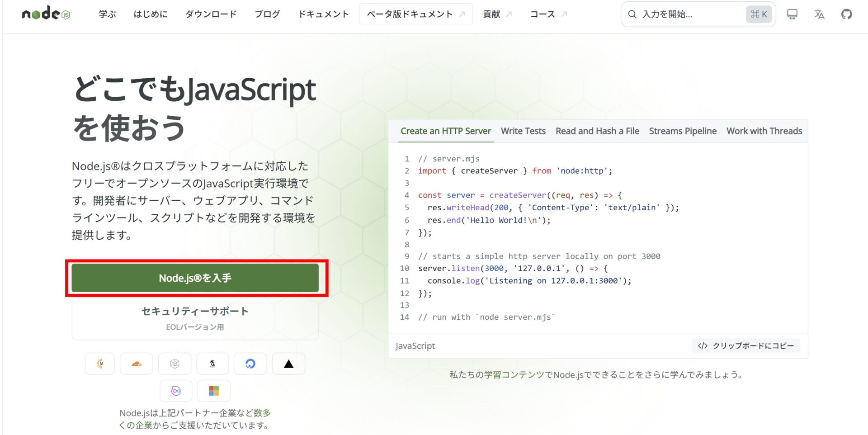Click the ⌘K shortcut badge in search
The width and height of the screenshot is (868, 435).
(759, 14)
